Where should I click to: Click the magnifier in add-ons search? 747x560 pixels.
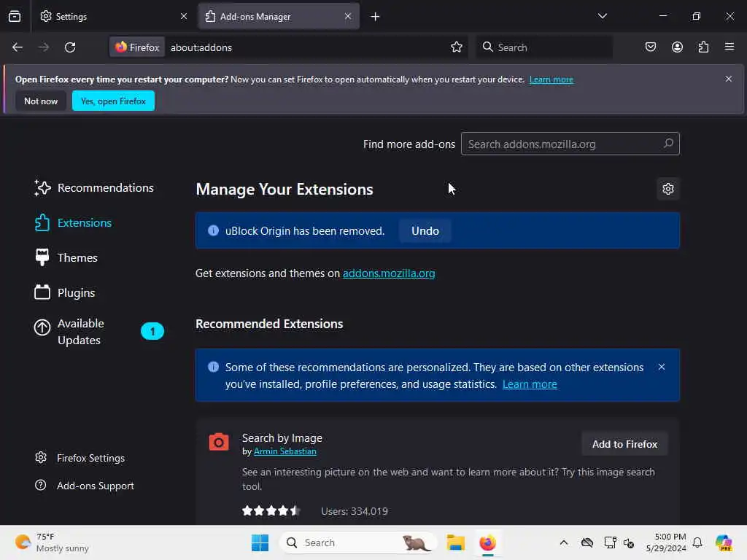[668, 144]
